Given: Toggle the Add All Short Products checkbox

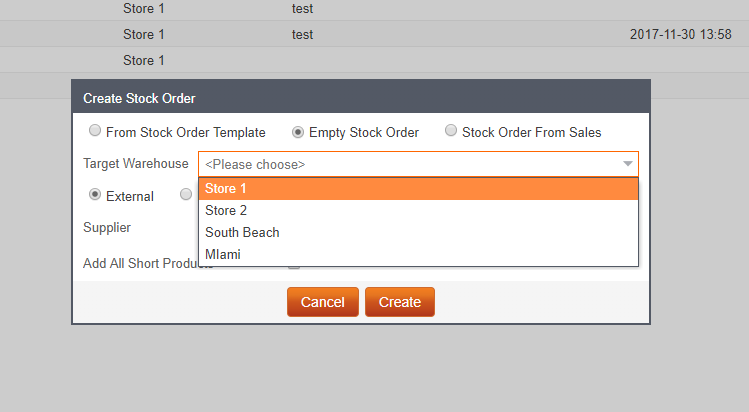Looking at the screenshot, I should coord(294,266).
